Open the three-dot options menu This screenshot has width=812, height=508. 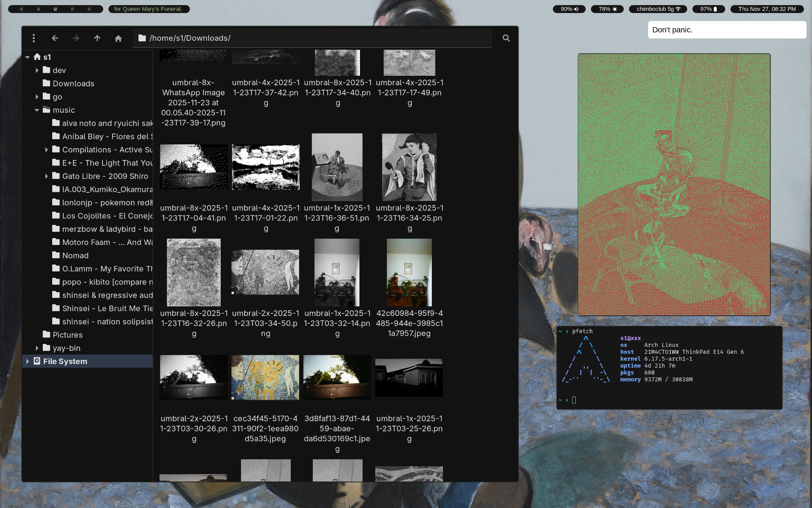coord(34,38)
